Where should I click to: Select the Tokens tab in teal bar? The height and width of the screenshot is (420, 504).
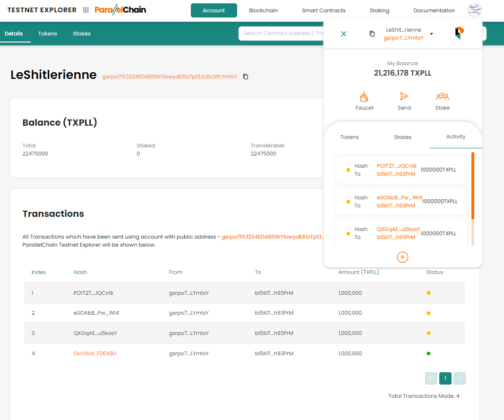click(x=48, y=34)
